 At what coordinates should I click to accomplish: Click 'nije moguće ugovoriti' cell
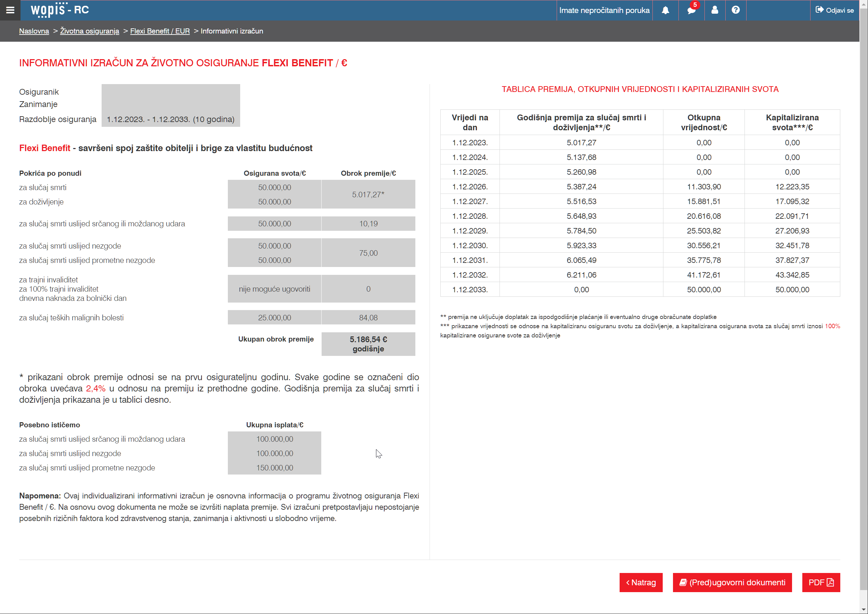tap(274, 289)
